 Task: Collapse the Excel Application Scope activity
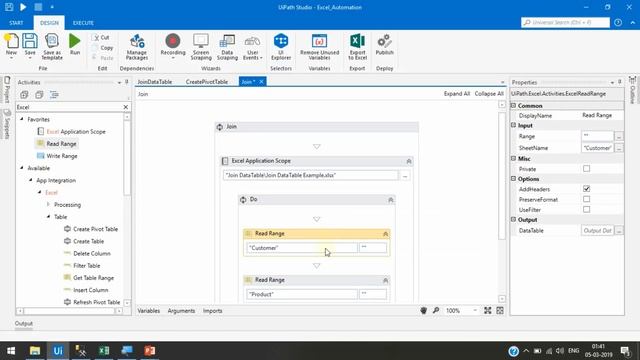(409, 161)
